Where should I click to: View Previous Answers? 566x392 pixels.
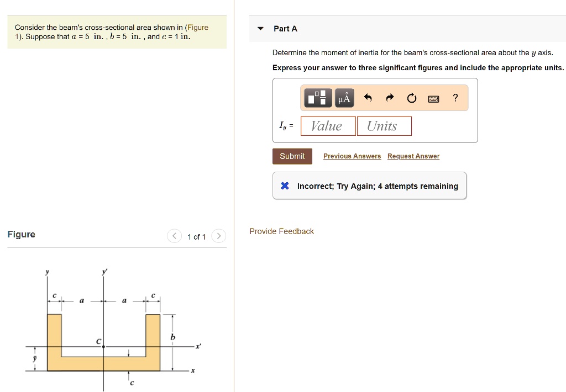pyautogui.click(x=352, y=156)
